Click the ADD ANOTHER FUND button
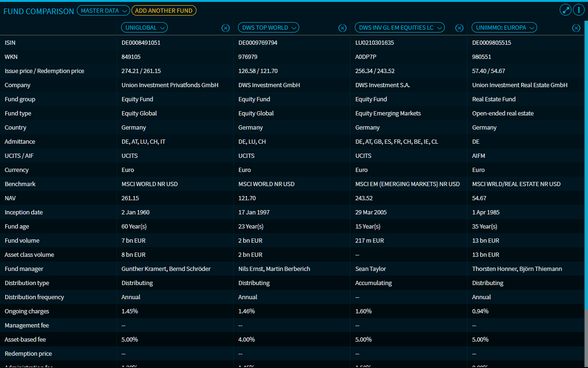The width and height of the screenshot is (588, 368). 164,10
